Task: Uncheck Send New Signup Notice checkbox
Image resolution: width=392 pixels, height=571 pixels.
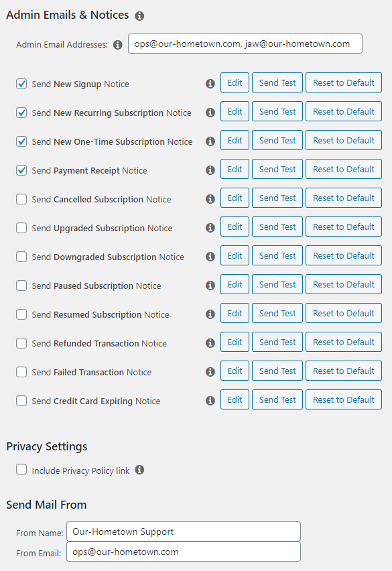Action: pyautogui.click(x=21, y=84)
